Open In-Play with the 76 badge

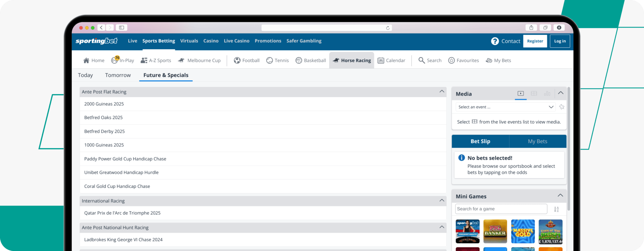[x=123, y=60]
